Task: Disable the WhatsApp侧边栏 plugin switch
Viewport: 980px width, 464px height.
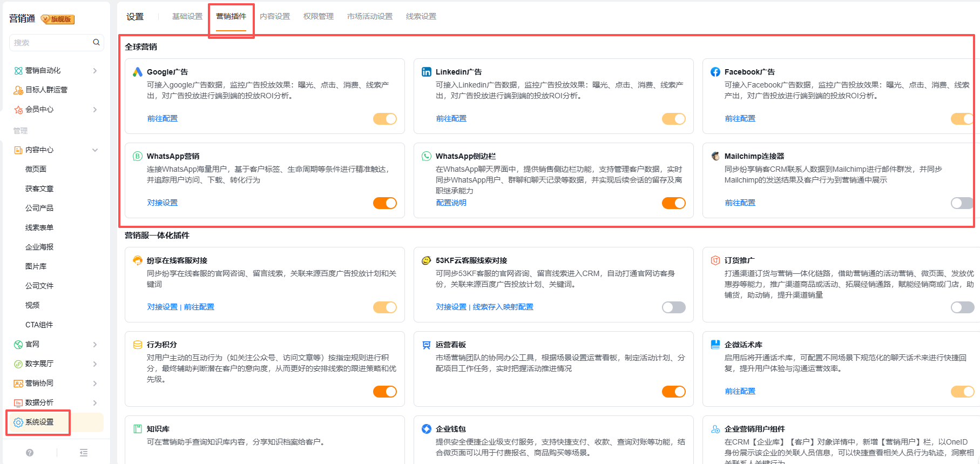Action: pyautogui.click(x=674, y=203)
